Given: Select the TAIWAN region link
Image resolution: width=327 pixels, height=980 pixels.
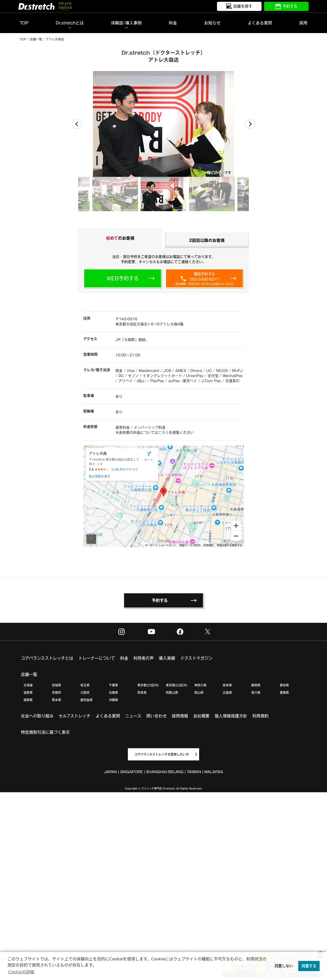Looking at the screenshot, I should [x=194, y=772].
